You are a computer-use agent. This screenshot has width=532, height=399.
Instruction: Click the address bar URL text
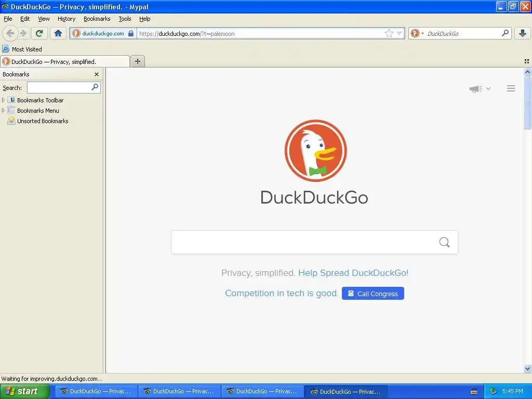tap(187, 34)
